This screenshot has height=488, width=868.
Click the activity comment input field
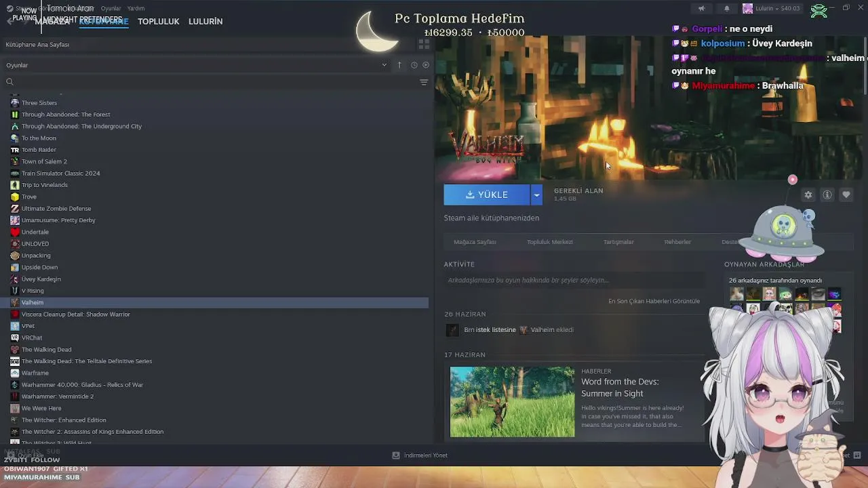coord(573,280)
